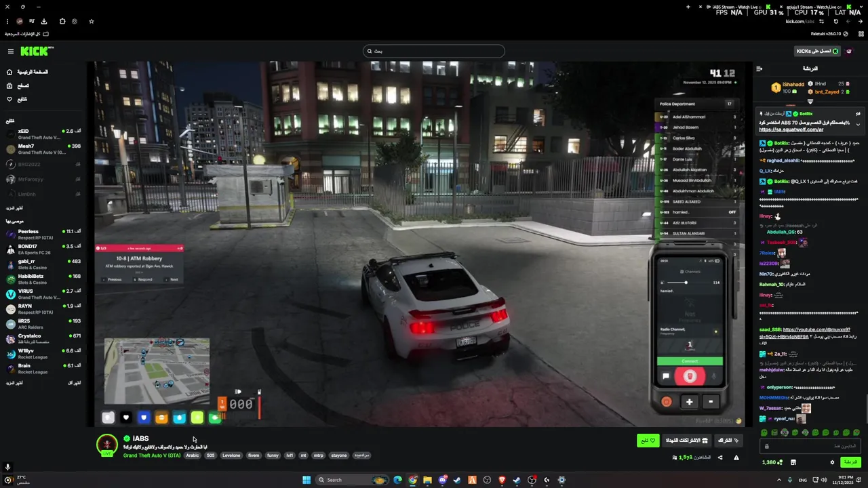
Task: Click the Subscribe button
Action: coord(728,441)
